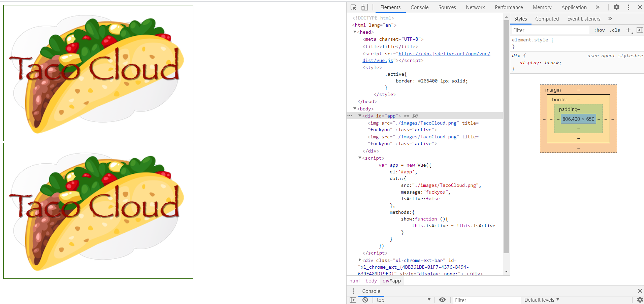The image size is (644, 304).
Task: Select the Styles sub-tab
Action: [520, 19]
